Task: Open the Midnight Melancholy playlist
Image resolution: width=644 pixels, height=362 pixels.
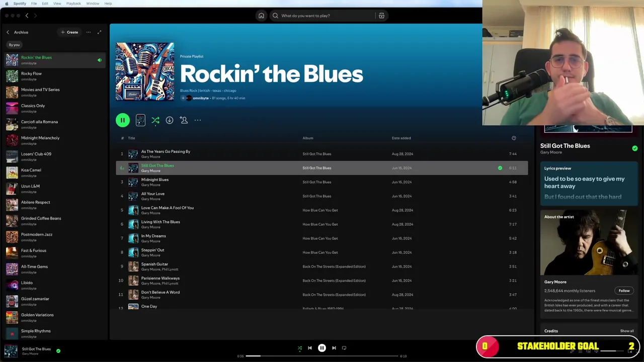Action: (55, 140)
